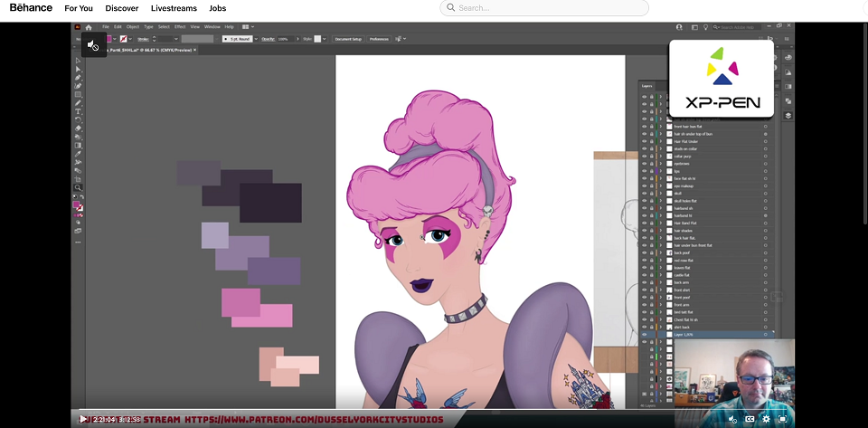868x428 pixels.
Task: Expand the bird tatt flat layer
Action: (x=660, y=312)
